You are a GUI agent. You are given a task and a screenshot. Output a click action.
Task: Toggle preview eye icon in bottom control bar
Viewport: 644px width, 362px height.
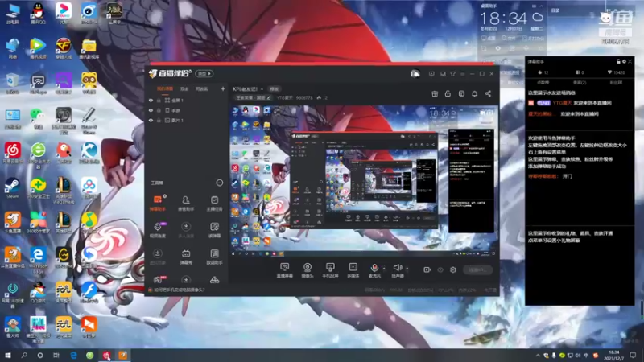click(x=440, y=269)
